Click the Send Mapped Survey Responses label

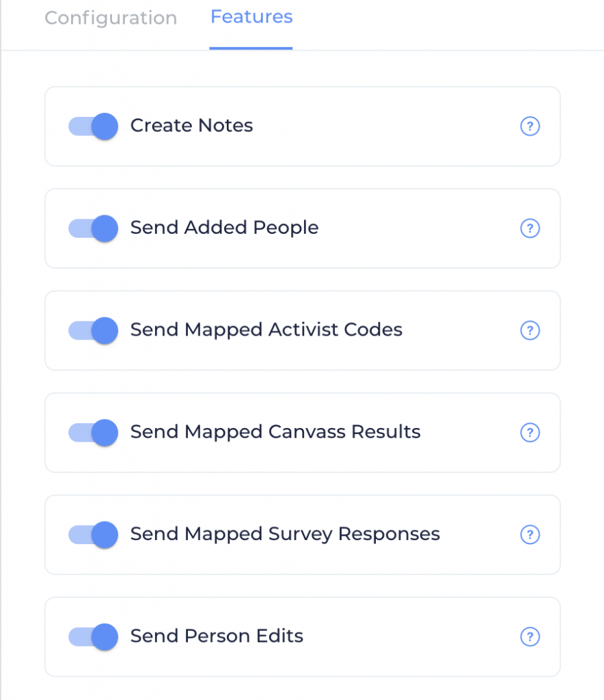pyautogui.click(x=285, y=534)
